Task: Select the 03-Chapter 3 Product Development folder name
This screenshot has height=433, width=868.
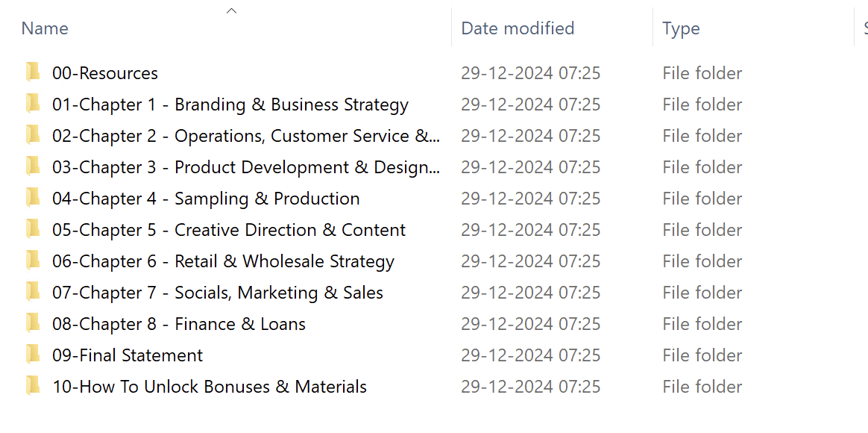Action: point(245,167)
